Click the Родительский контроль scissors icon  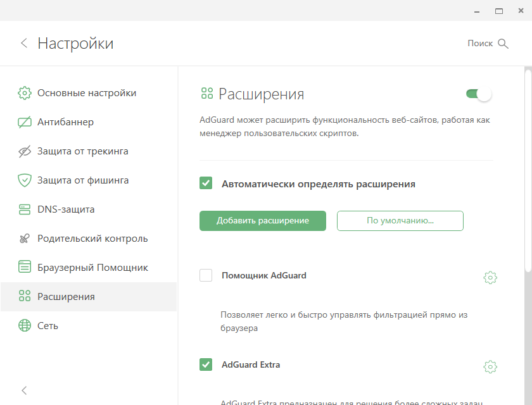(25, 239)
